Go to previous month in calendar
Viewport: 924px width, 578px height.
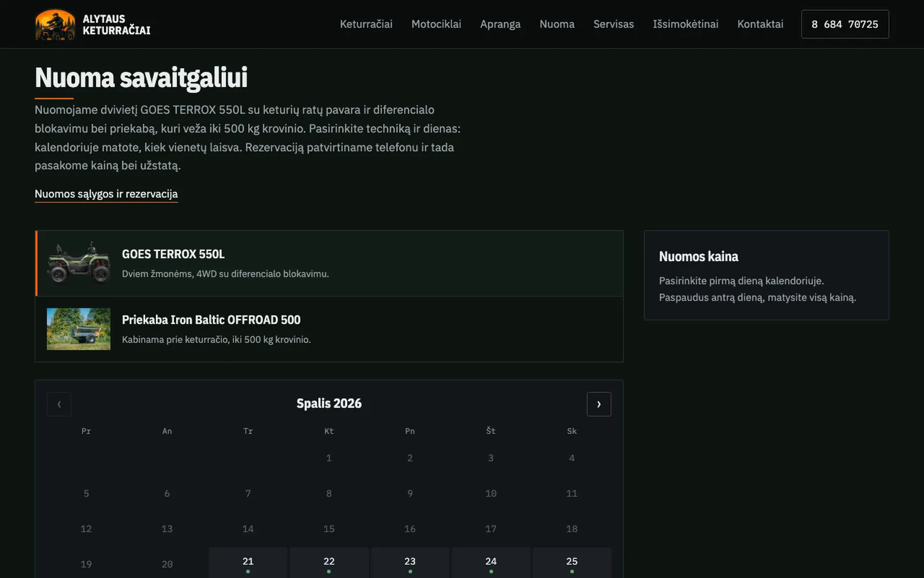[59, 404]
